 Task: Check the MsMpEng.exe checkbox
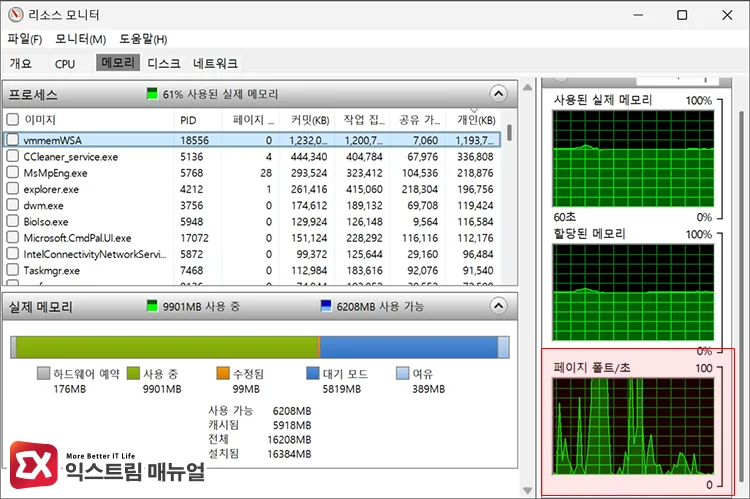(x=12, y=172)
